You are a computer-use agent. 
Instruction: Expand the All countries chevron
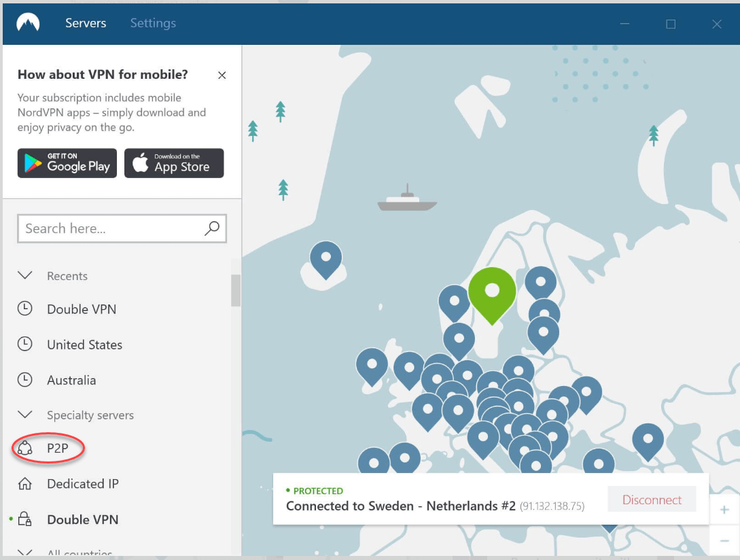point(24,551)
